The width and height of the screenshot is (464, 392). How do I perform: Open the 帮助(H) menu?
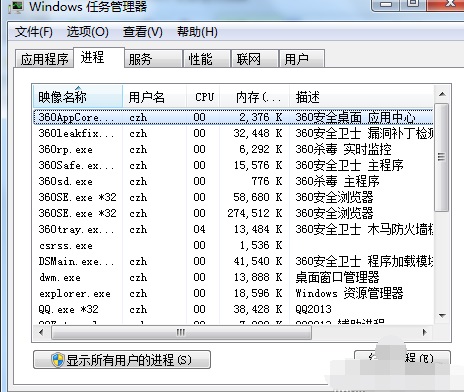tap(197, 32)
